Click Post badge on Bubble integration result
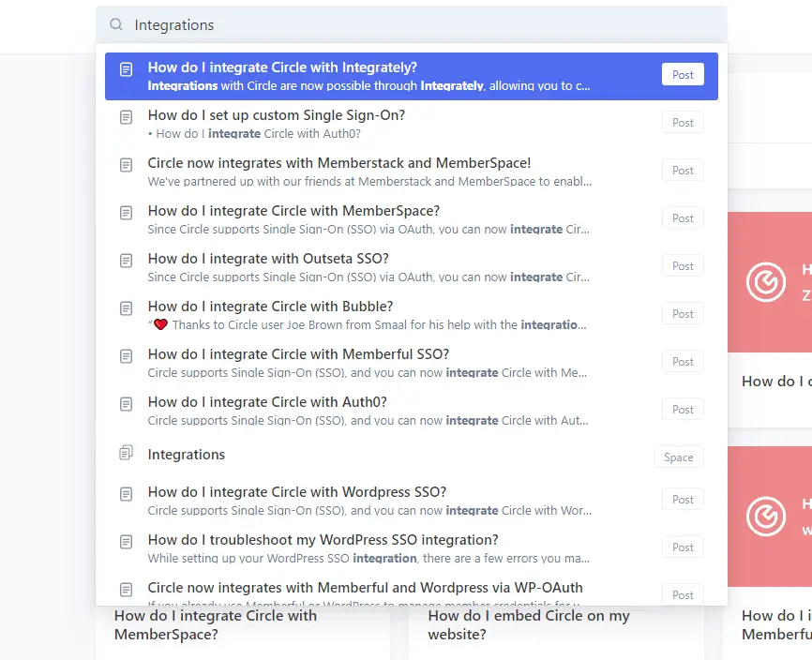This screenshot has width=812, height=660. 683,314
